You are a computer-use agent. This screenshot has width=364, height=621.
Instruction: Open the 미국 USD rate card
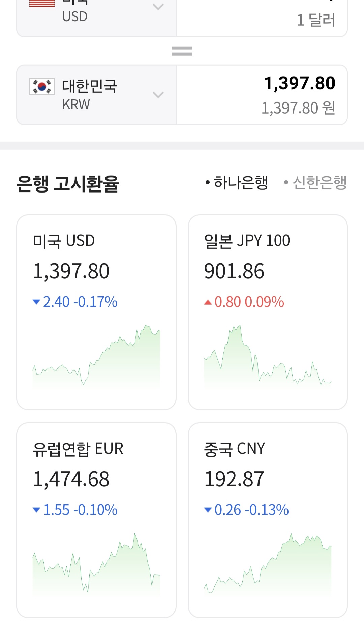coord(96,256)
